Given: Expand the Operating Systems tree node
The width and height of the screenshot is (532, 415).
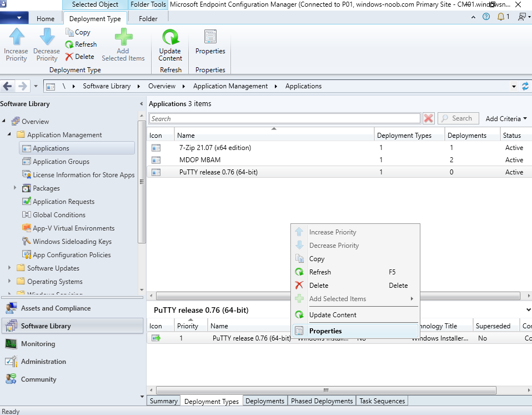Looking at the screenshot, I should 9,281.
